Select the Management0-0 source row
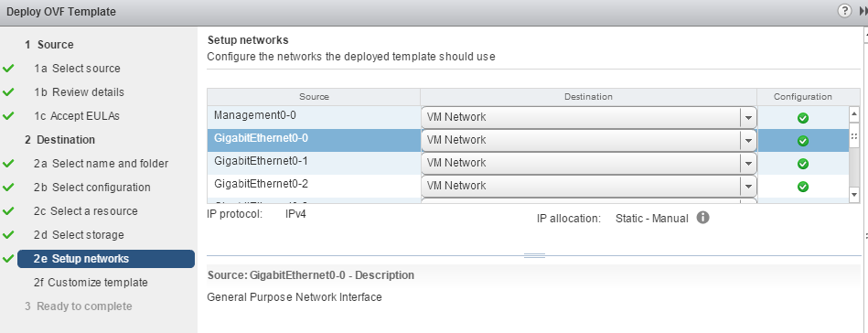 (314, 117)
